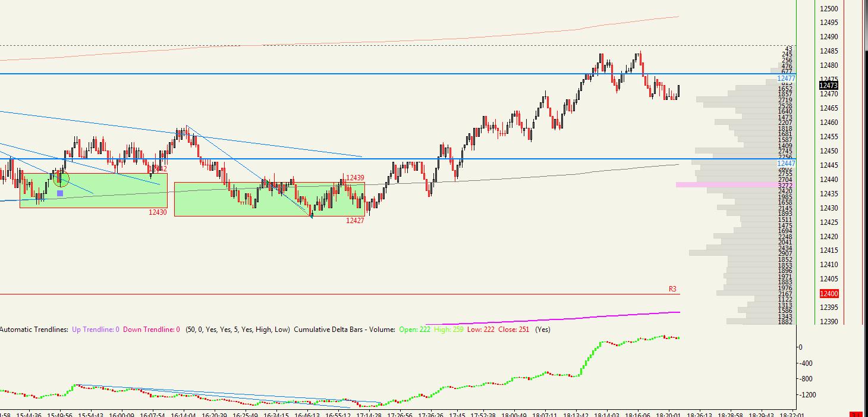Click the 12430 price axis label

click(829, 208)
